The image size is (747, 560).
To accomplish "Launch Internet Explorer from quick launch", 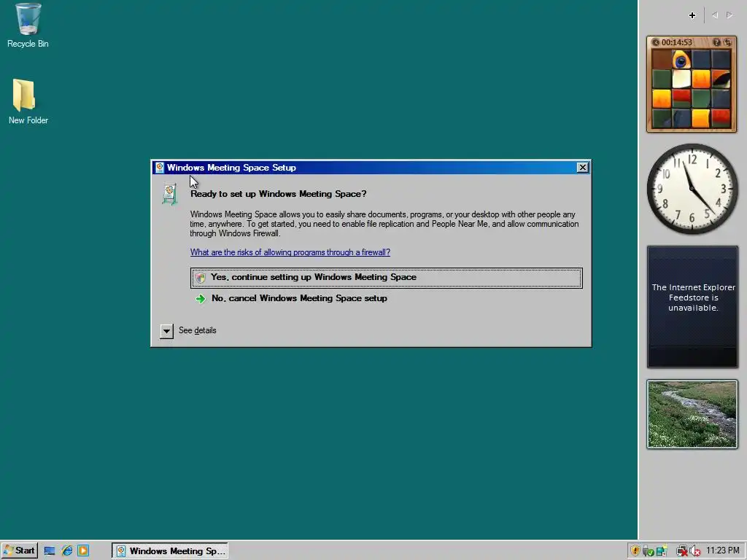I will point(66,551).
